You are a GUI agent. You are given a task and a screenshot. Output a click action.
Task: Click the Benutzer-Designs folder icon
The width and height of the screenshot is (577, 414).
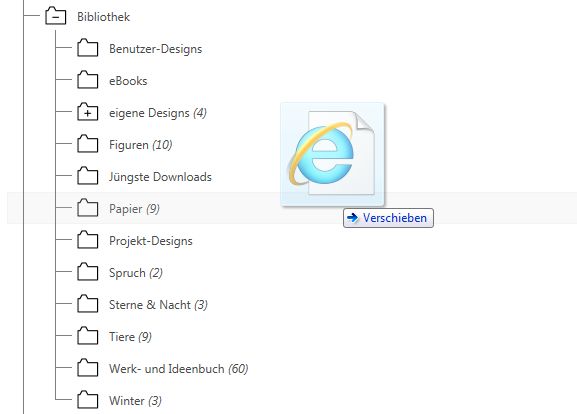tap(88, 48)
